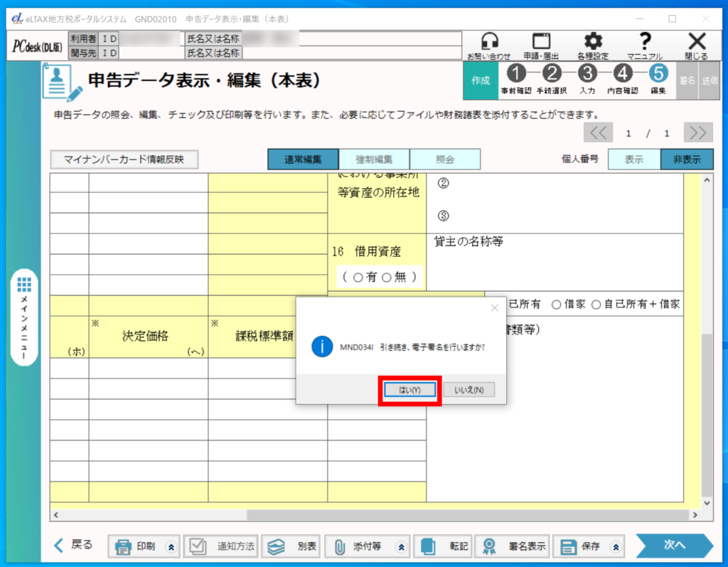This screenshot has height=567, width=728.
Task: Select 有 radio button for 借用資産
Action: point(358,277)
